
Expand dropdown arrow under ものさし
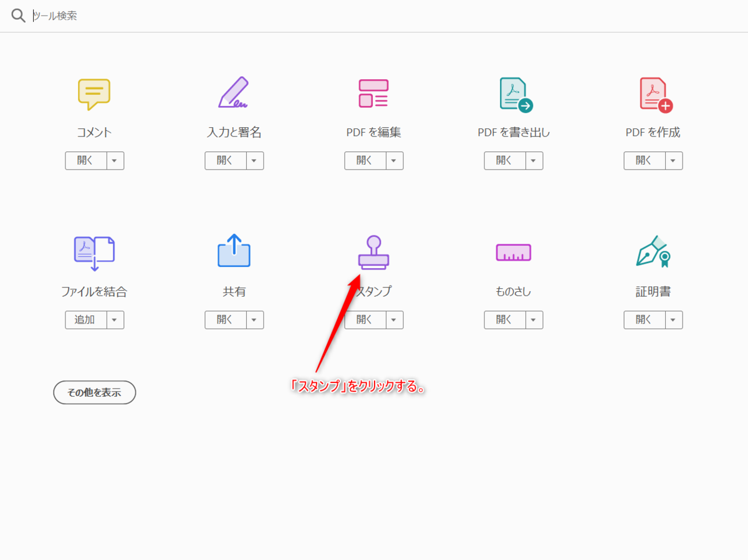[x=534, y=320]
